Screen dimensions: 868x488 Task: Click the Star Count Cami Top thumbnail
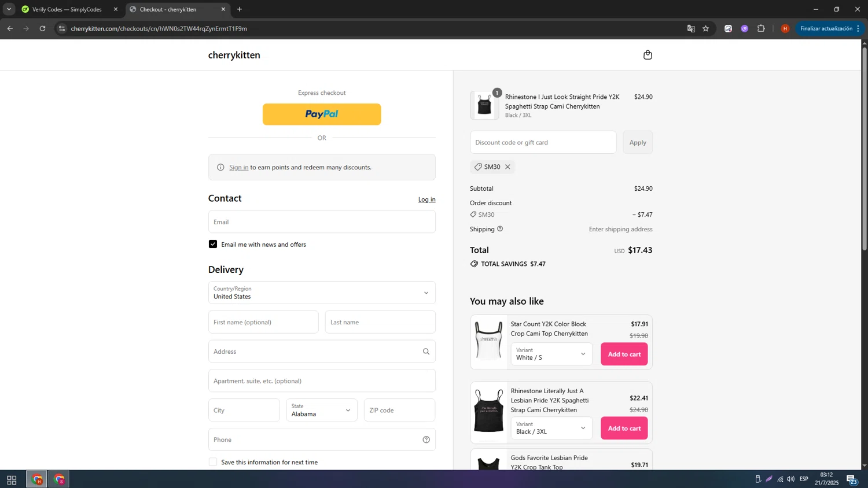point(489,342)
